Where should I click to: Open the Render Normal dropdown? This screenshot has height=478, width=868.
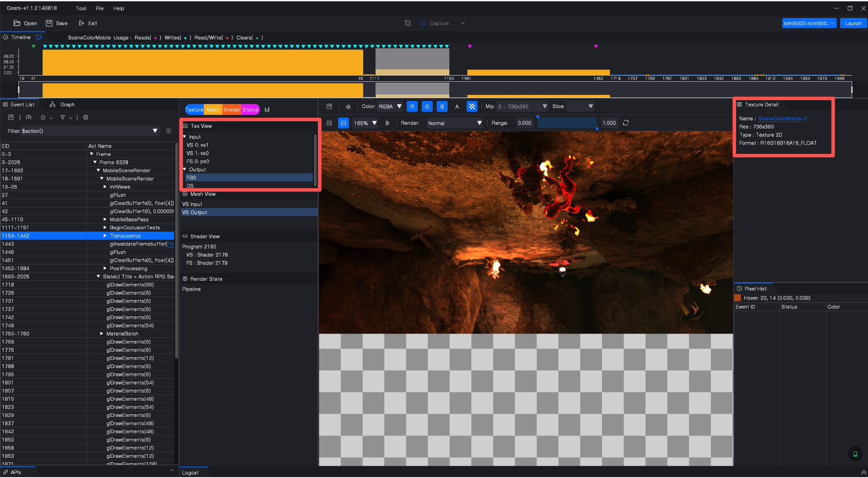pos(455,123)
